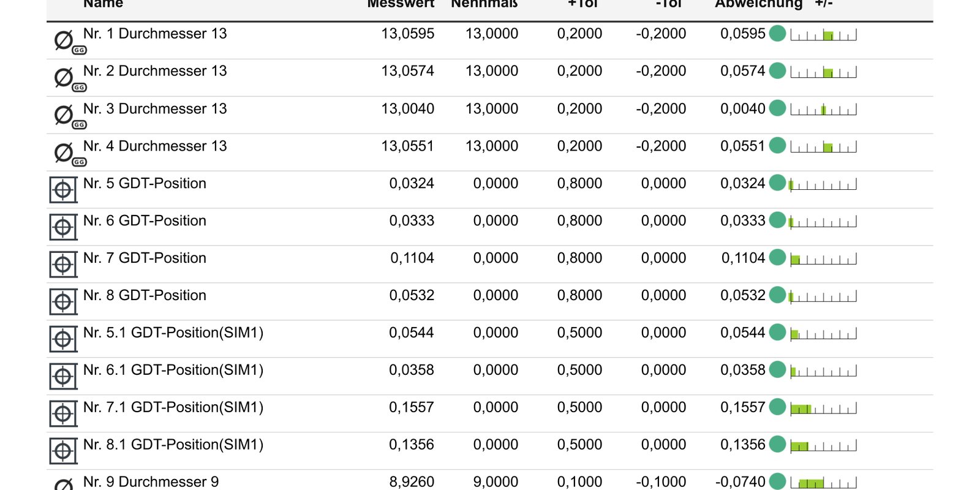The image size is (980, 490).
Task: Click Nr. 9 Durchmesser 9 row label
Action: pos(151,482)
